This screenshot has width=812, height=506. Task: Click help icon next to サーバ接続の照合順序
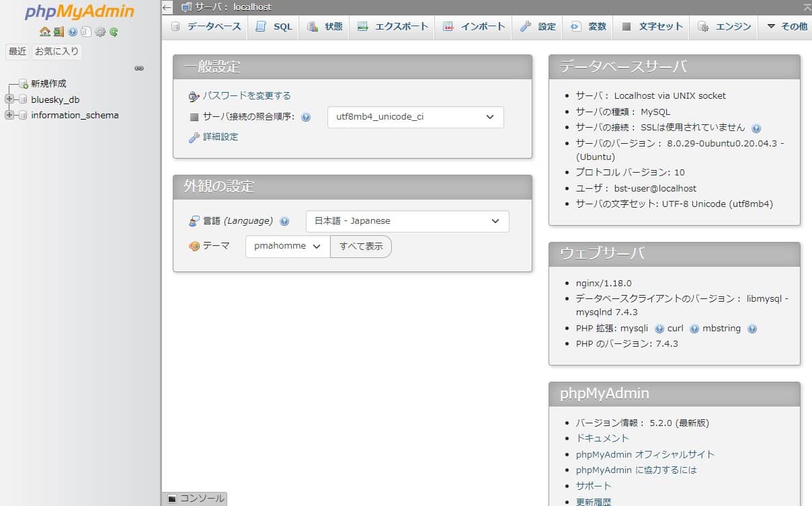click(306, 117)
